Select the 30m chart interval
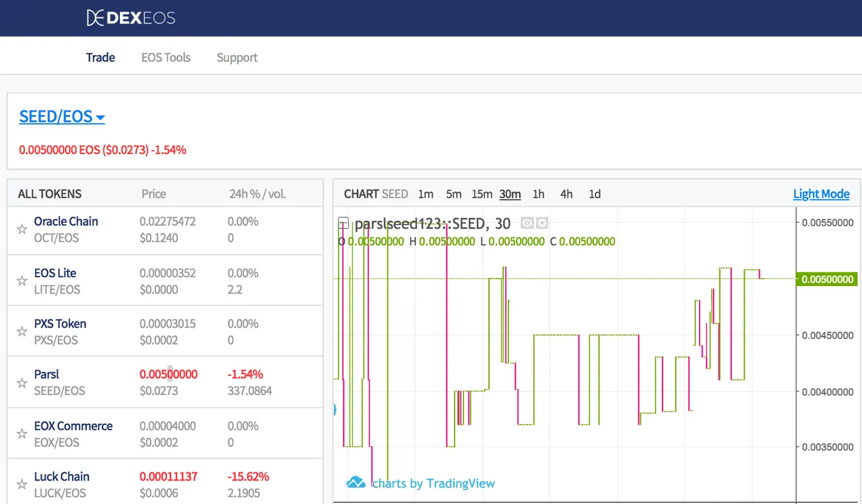 [510, 194]
